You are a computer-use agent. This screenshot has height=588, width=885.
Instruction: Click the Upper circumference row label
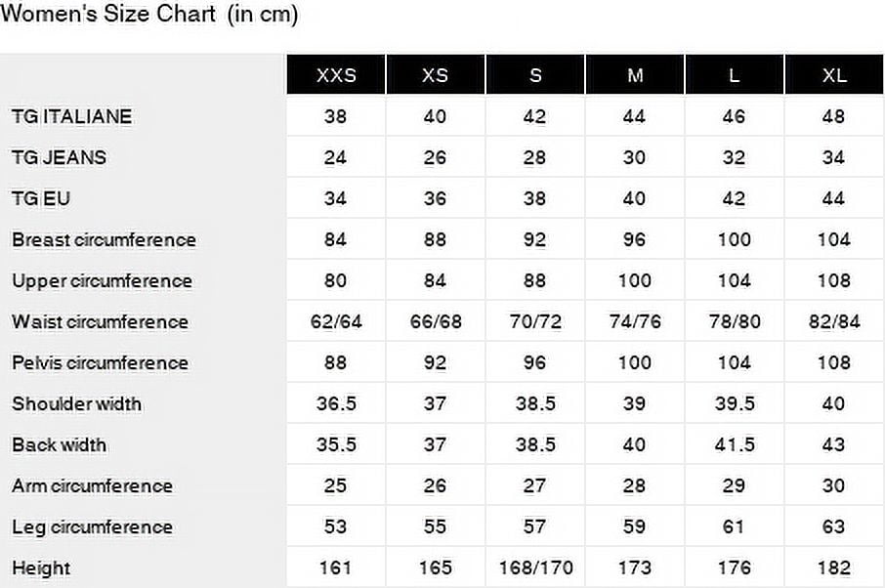click(x=102, y=280)
